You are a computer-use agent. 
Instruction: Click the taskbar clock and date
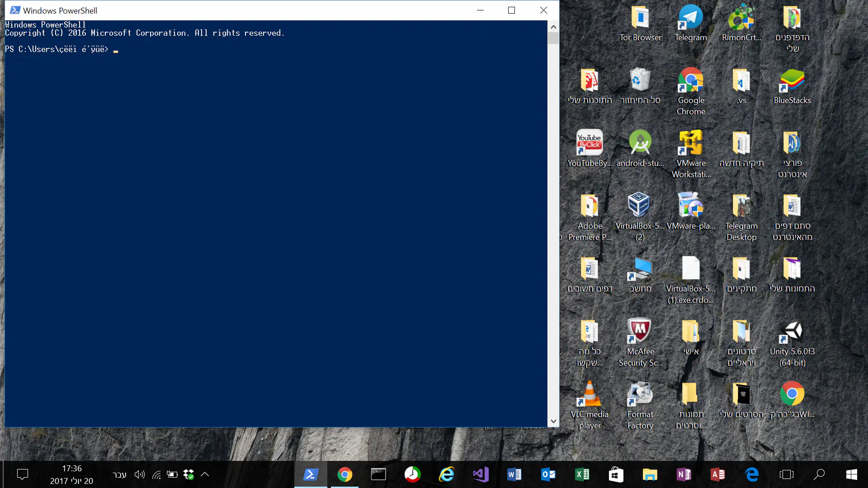tap(71, 474)
